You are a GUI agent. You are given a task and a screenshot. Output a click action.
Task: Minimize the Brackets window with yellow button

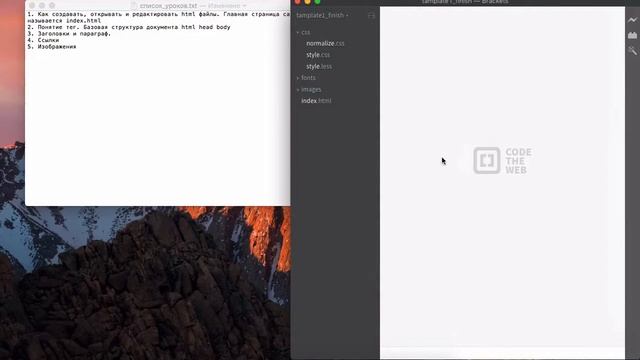[307, 2]
